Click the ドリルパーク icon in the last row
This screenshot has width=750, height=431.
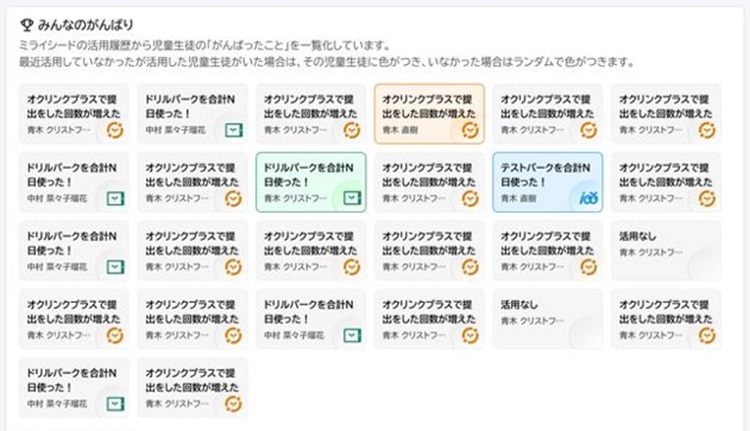(115, 403)
